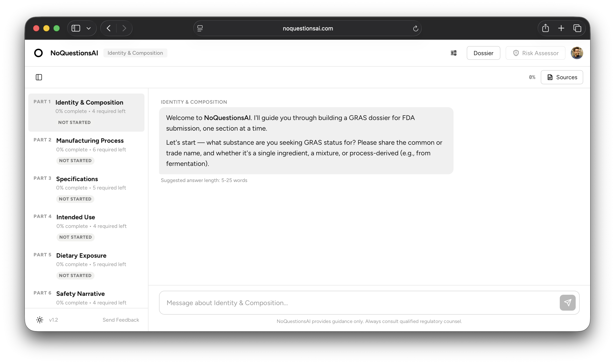Image resolution: width=615 pixels, height=364 pixels.
Task: Click the page reader icon in address bar
Action: pyautogui.click(x=200, y=28)
